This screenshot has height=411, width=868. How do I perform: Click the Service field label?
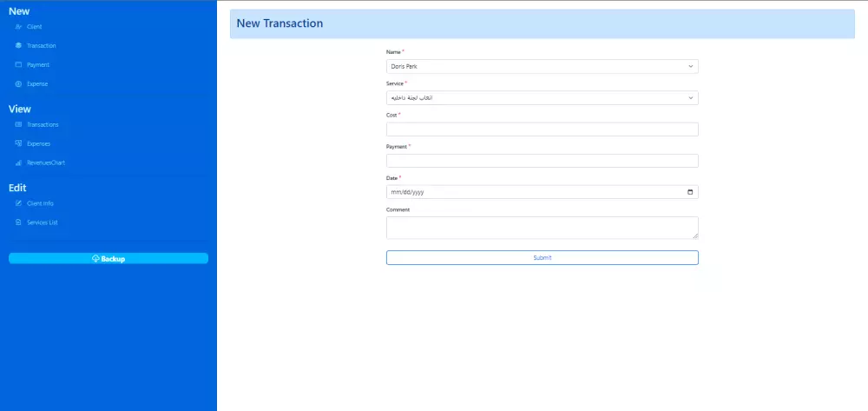pyautogui.click(x=395, y=83)
